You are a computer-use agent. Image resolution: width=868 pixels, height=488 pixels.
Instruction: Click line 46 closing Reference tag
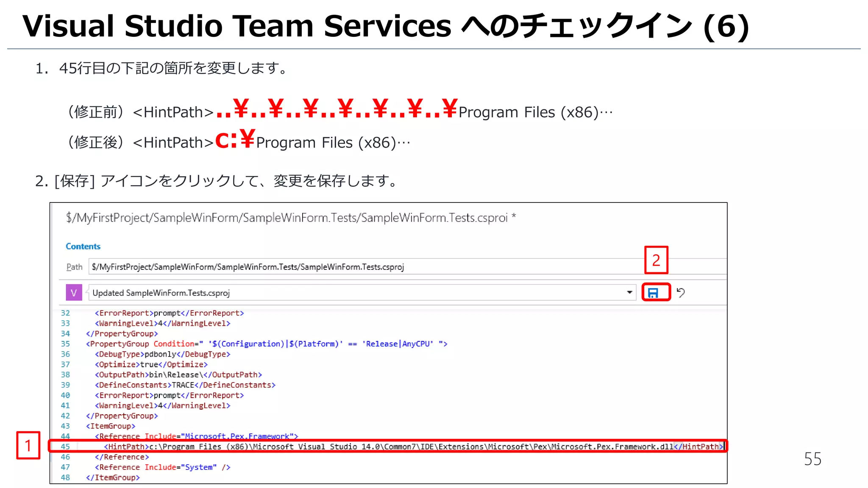[122, 457]
